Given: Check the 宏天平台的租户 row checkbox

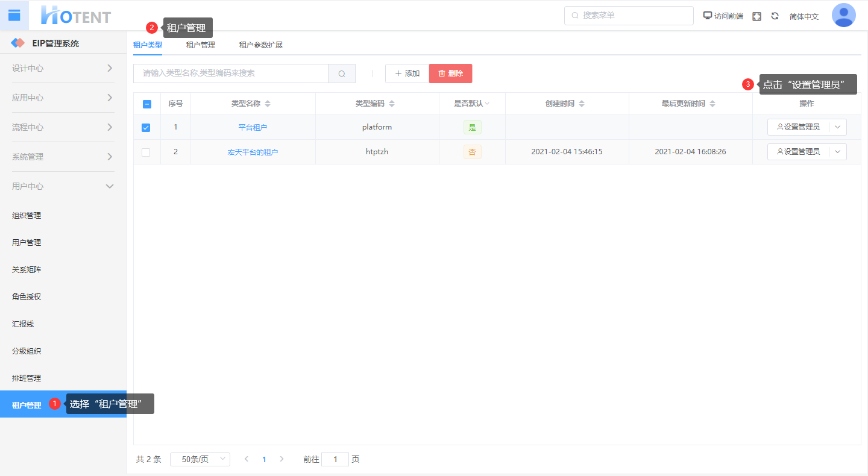Looking at the screenshot, I should pos(146,152).
